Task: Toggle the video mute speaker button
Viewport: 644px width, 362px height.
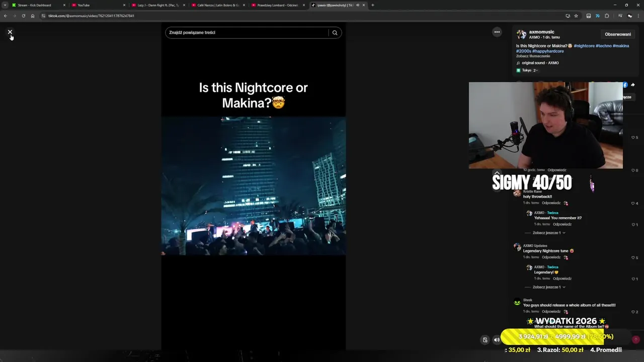Action: click(x=497, y=340)
